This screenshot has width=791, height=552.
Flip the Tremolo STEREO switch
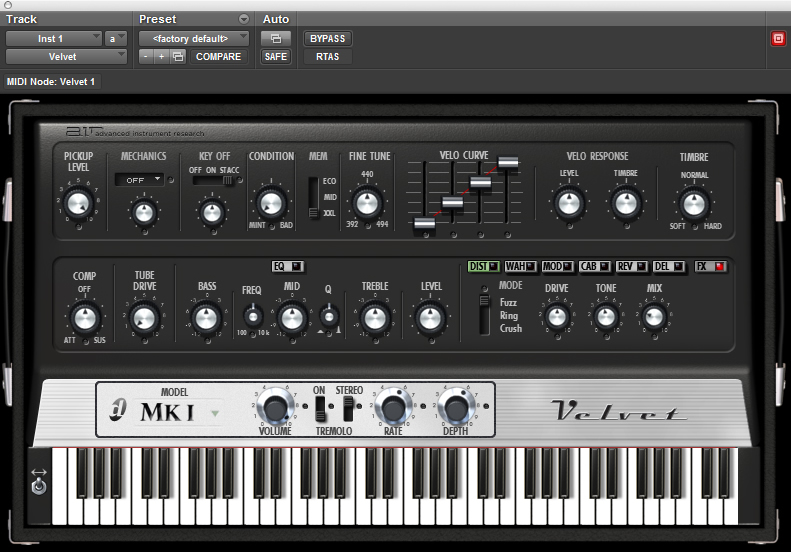click(x=348, y=408)
